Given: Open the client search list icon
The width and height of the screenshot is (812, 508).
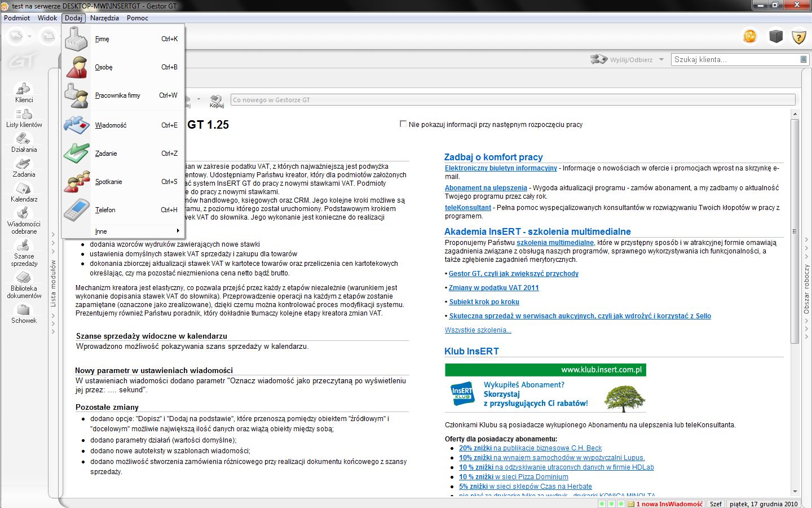Looking at the screenshot, I should tap(804, 59).
